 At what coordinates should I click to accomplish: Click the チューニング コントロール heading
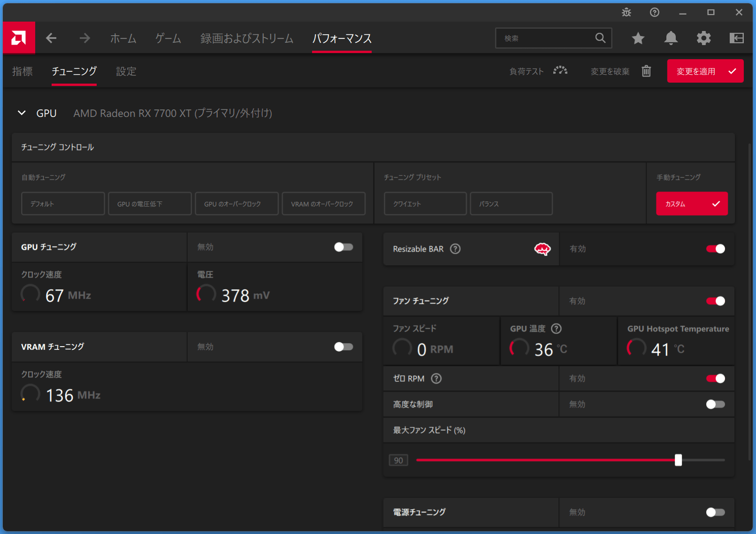click(x=57, y=147)
